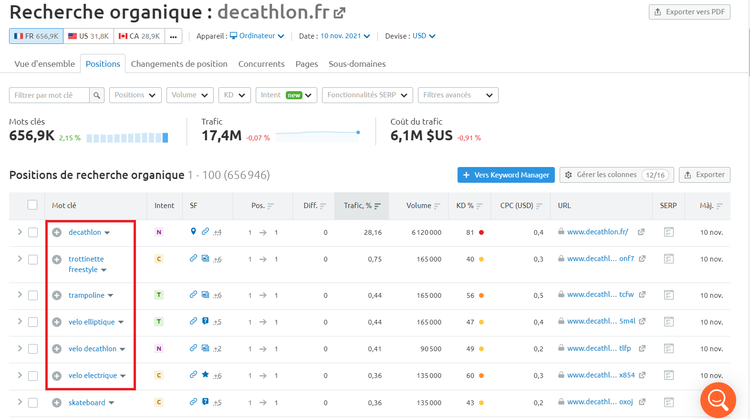Open the orange search chat bubble
The width and height of the screenshot is (750, 419).
pyautogui.click(x=718, y=400)
